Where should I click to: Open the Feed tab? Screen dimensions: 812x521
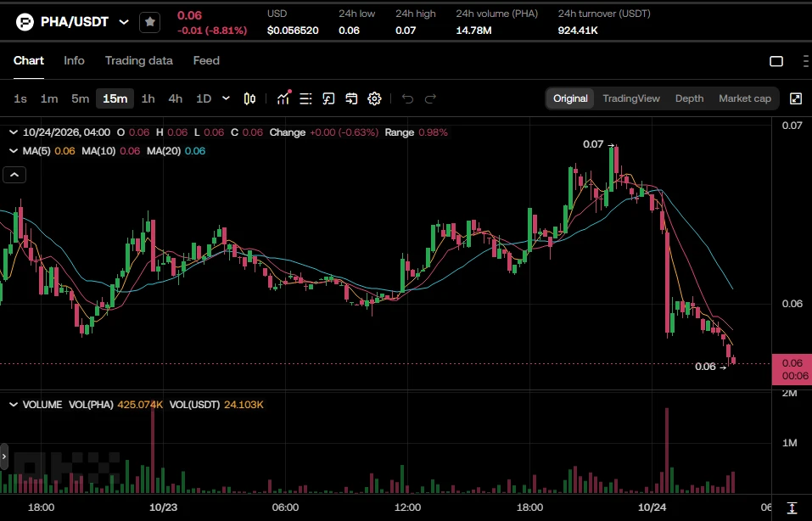206,60
